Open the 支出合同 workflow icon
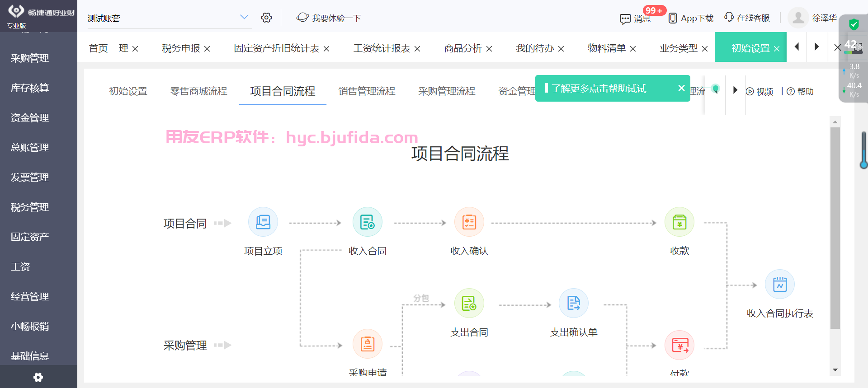 (469, 303)
